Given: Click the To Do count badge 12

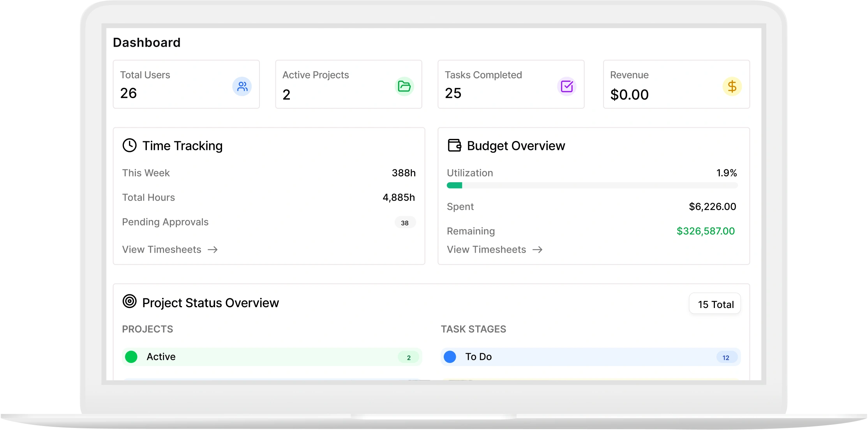Looking at the screenshot, I should [726, 357].
